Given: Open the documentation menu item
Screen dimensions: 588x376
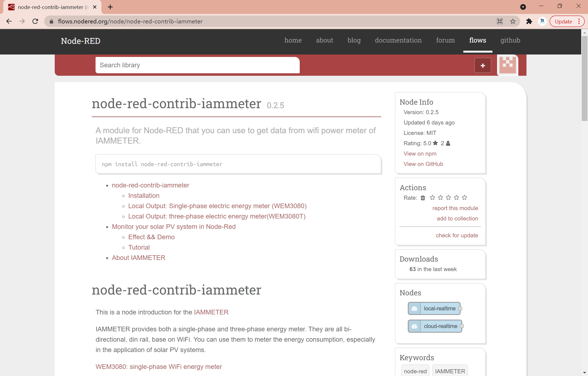Looking at the screenshot, I should (398, 40).
